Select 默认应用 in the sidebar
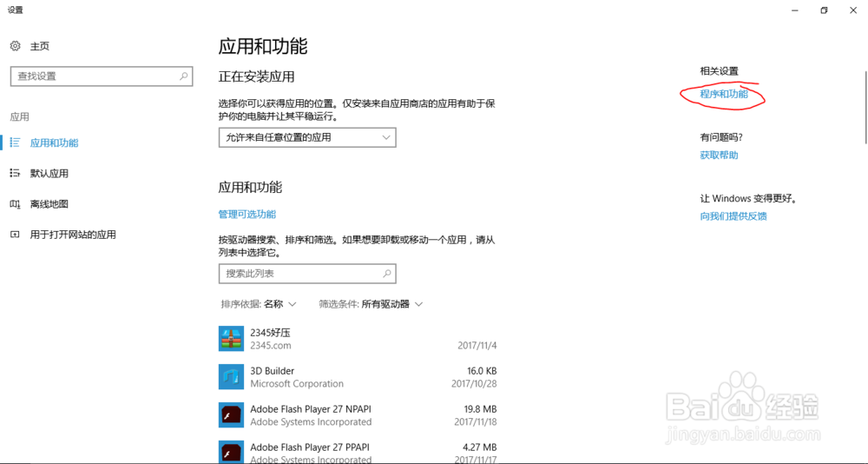The height and width of the screenshot is (464, 868). tap(49, 174)
